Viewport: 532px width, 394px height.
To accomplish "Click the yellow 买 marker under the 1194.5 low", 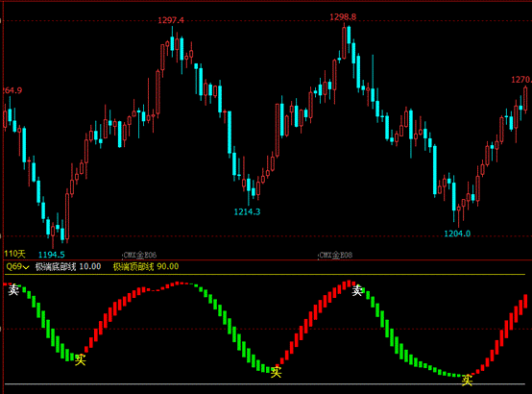I will [x=81, y=359].
